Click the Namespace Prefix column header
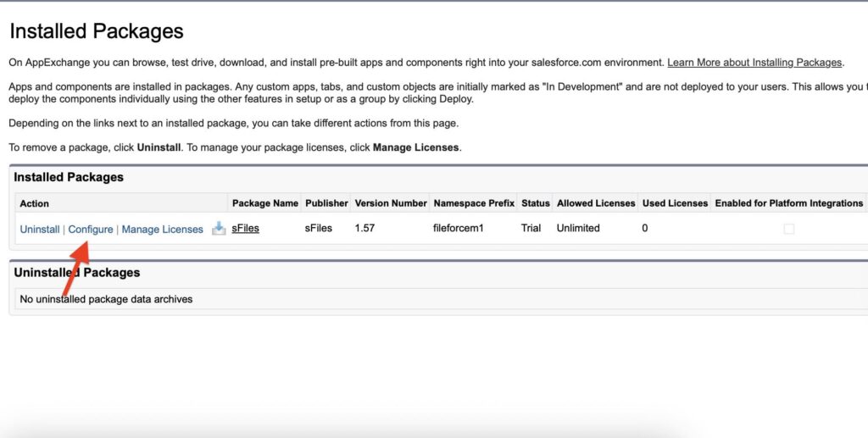This screenshot has height=438, width=868. (474, 203)
